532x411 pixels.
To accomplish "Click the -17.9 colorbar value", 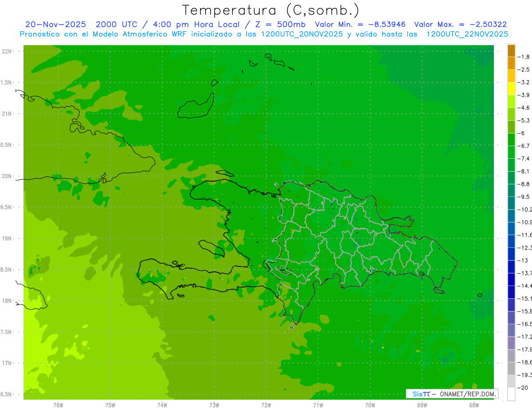I will (x=525, y=349).
